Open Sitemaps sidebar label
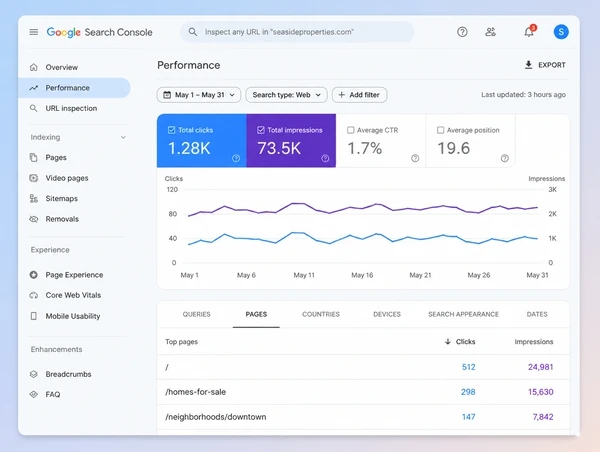 coord(62,198)
